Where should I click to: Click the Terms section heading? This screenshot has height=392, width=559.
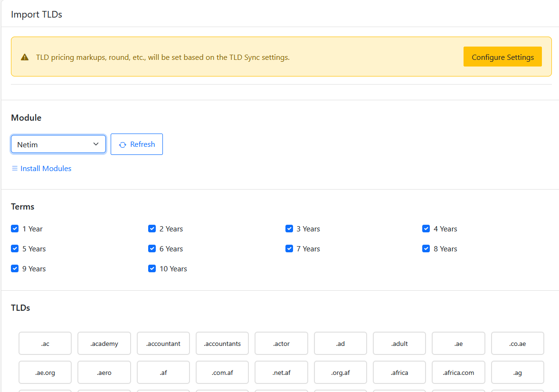tap(22, 207)
